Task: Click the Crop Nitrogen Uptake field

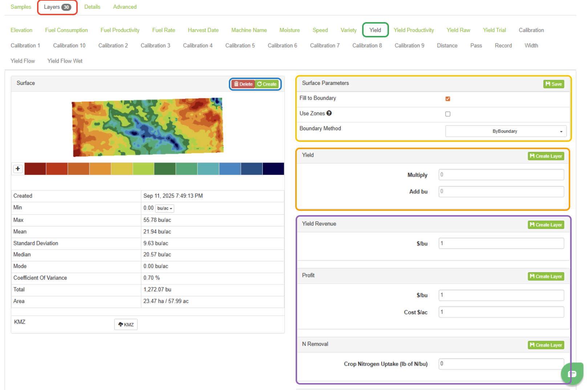Action: click(501, 364)
